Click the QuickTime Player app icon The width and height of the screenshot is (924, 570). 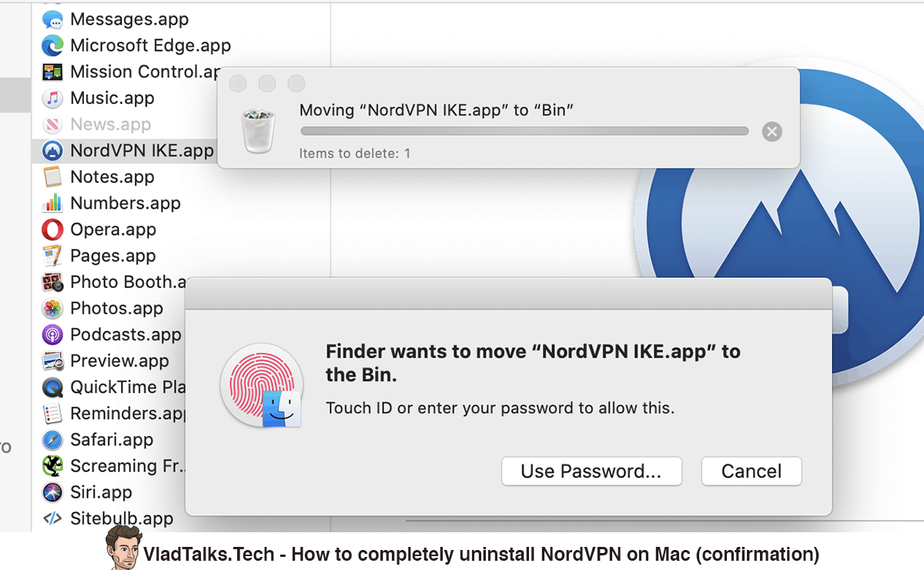click(x=52, y=387)
